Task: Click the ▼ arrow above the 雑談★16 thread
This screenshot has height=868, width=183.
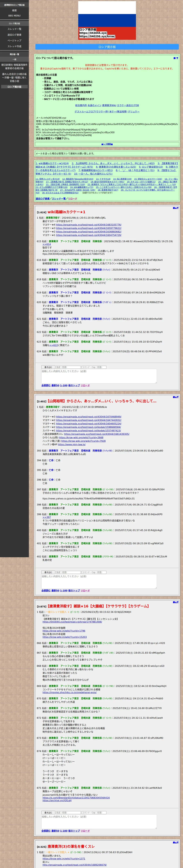Action: pos(178,602)
